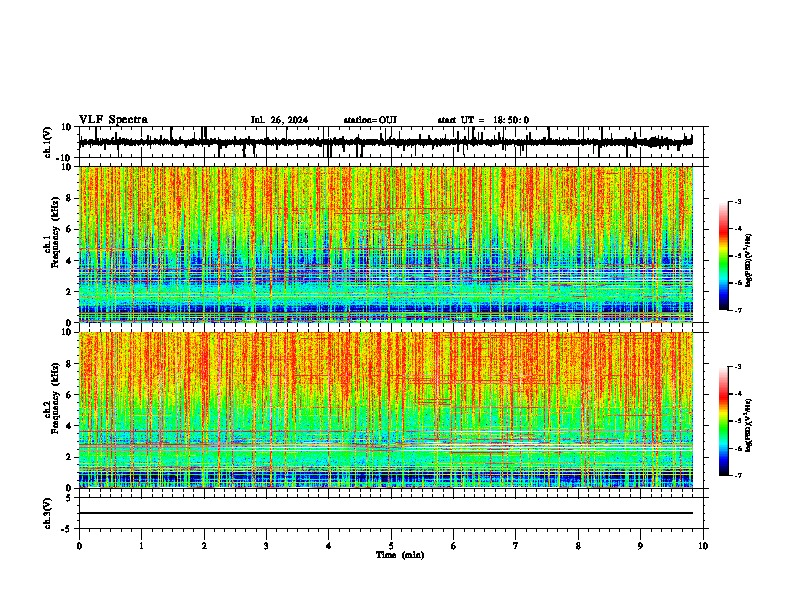Click the "-5" tick on ch.3(V) axis
The image size is (792, 612).
point(67,529)
